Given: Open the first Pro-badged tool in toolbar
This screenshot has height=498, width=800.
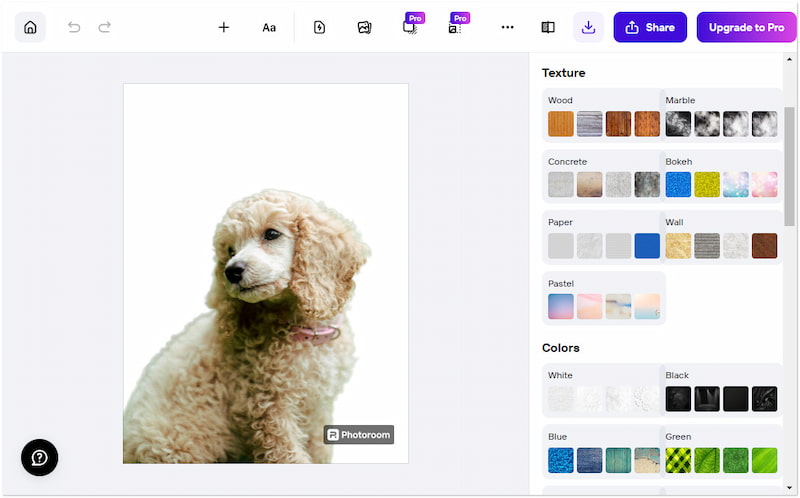Looking at the screenshot, I should (x=410, y=27).
